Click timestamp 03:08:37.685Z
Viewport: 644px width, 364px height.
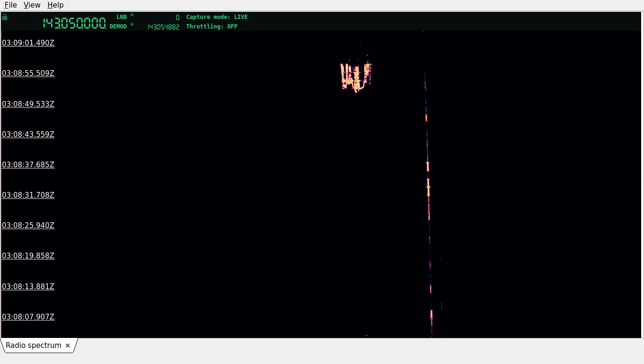(x=28, y=164)
